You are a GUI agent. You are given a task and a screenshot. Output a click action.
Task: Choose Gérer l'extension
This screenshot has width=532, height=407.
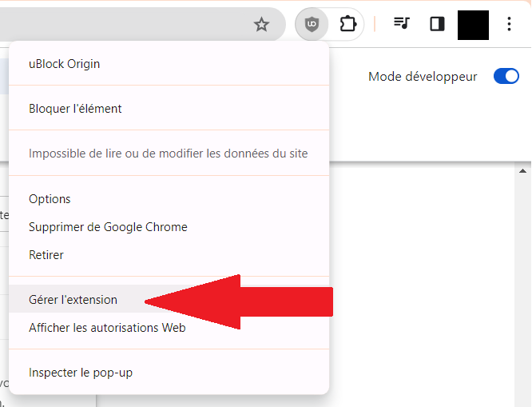tap(169, 300)
